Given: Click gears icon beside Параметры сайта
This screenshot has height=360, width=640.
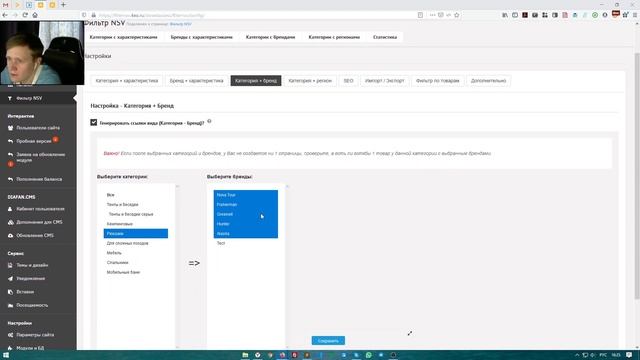Looking at the screenshot, I should (x=10, y=335).
